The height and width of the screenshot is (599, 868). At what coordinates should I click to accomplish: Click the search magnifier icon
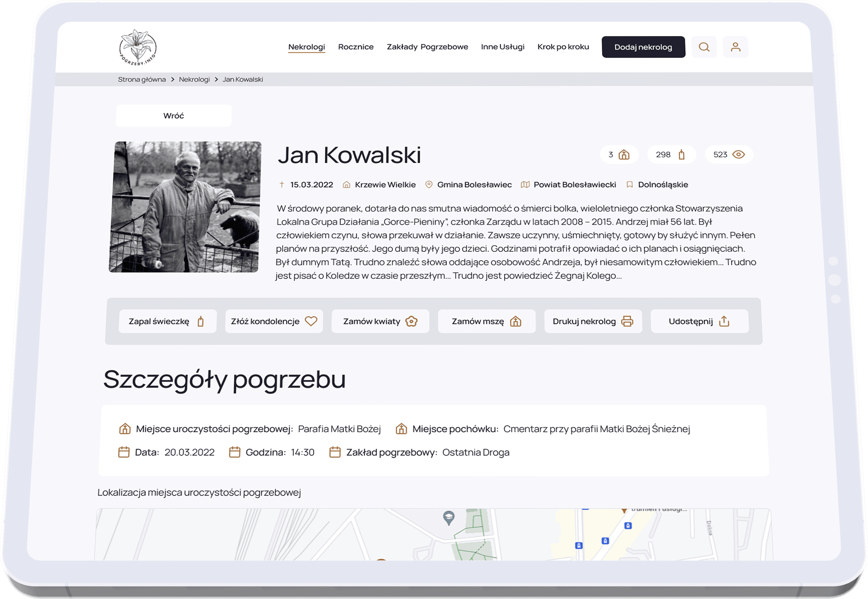point(704,47)
